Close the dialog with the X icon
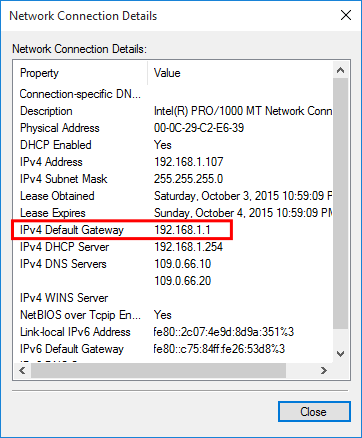 click(x=346, y=15)
